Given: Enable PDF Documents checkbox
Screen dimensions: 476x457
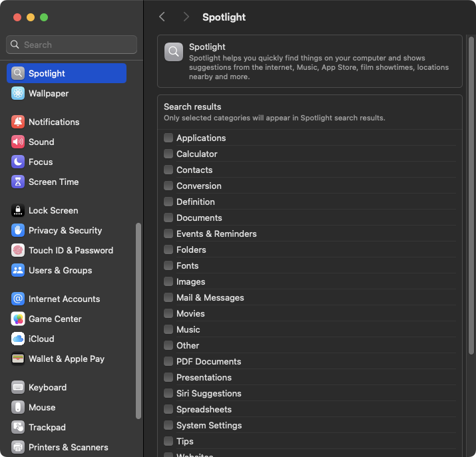Looking at the screenshot, I should point(168,361).
